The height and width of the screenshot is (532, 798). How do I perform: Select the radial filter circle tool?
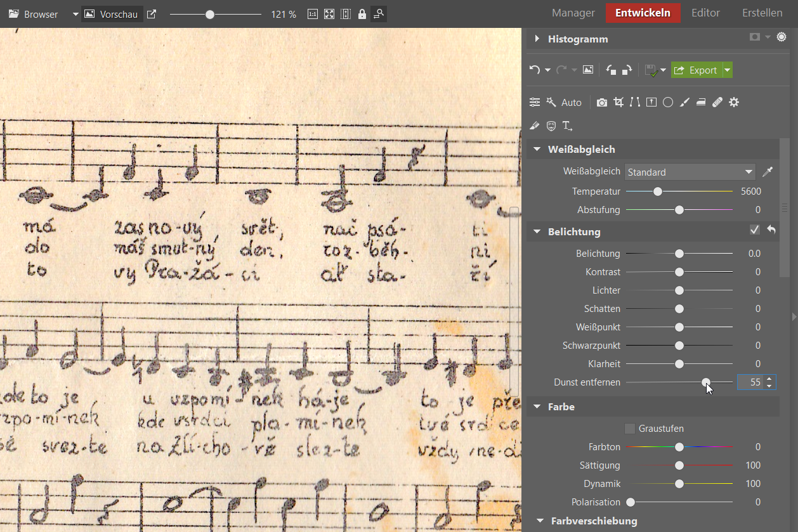tap(668, 102)
